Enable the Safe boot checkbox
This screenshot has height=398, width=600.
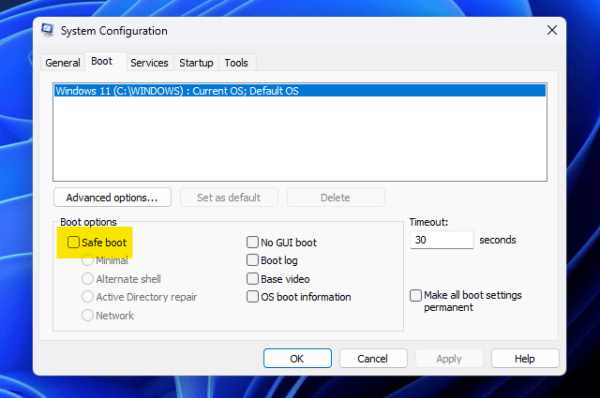click(73, 242)
